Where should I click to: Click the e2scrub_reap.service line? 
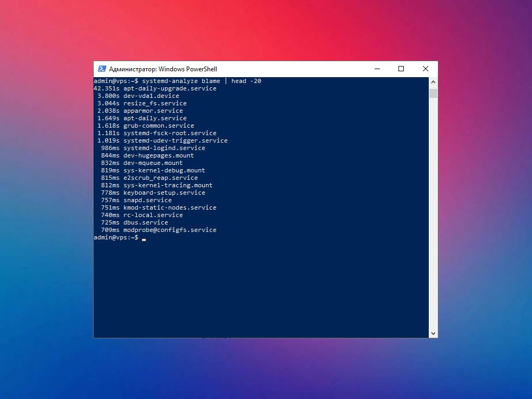(x=149, y=178)
